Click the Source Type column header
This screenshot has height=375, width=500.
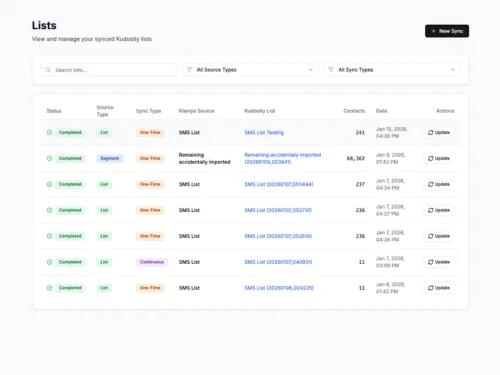[105, 111]
